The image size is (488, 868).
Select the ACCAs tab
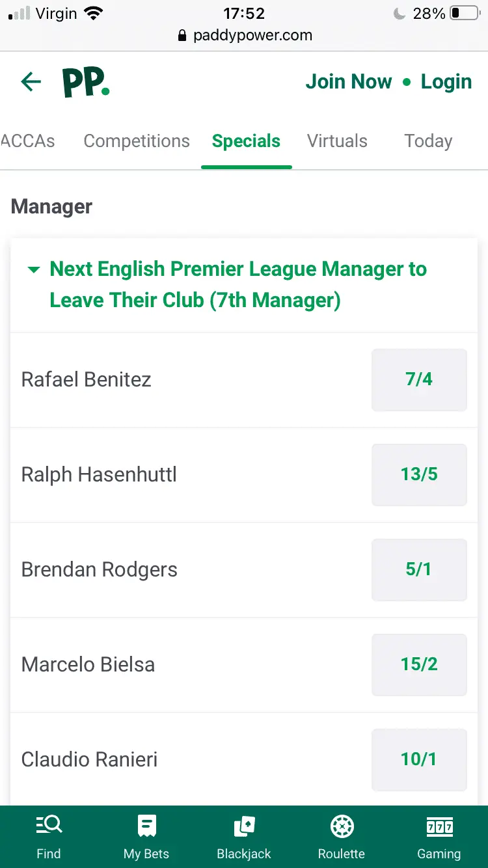point(27,141)
